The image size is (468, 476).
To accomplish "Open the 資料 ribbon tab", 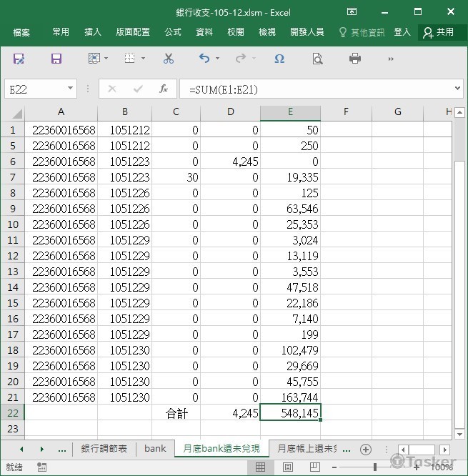I will [x=204, y=32].
